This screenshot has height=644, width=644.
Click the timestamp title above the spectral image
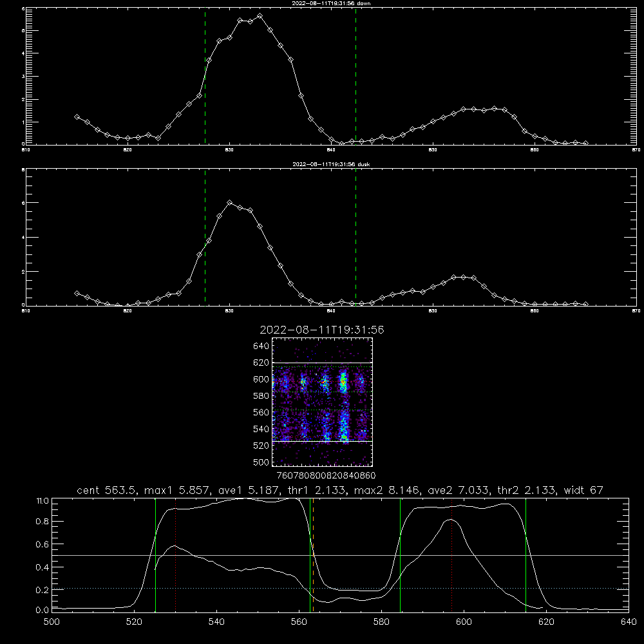(322, 330)
